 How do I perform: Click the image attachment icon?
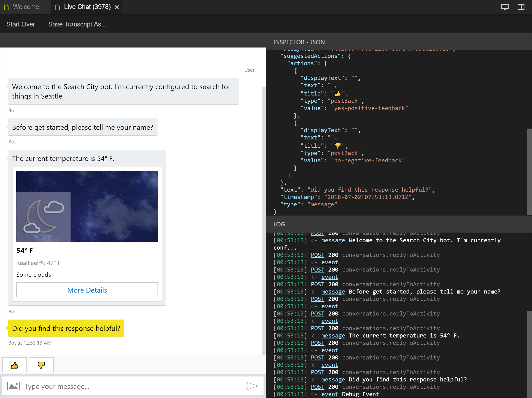coord(13,386)
